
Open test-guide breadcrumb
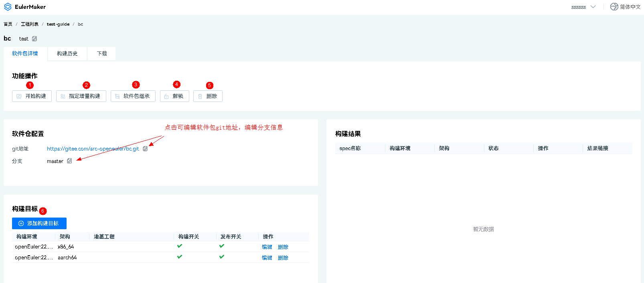click(x=58, y=24)
